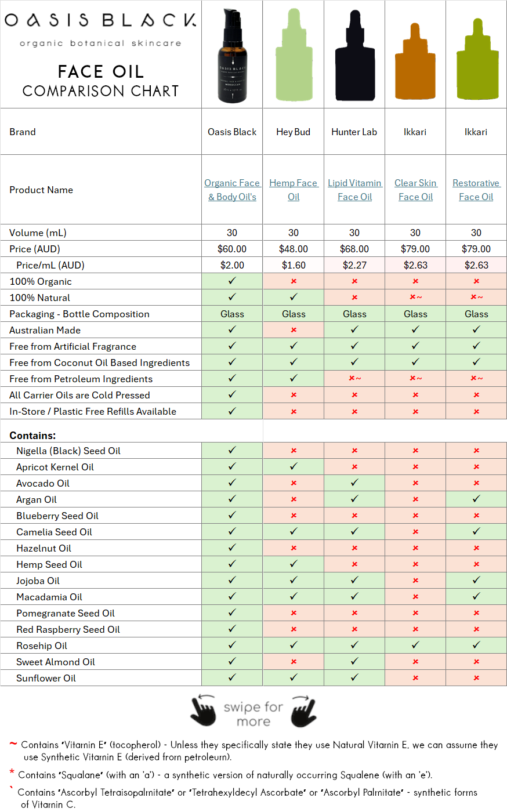Click the Red Raspberry Seed Oil label

tap(68, 629)
